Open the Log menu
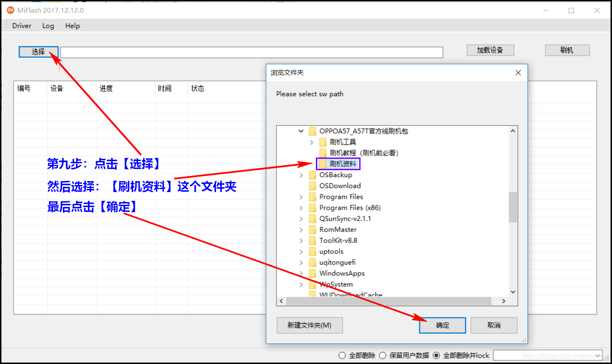The height and width of the screenshot is (364, 612). 48,26
